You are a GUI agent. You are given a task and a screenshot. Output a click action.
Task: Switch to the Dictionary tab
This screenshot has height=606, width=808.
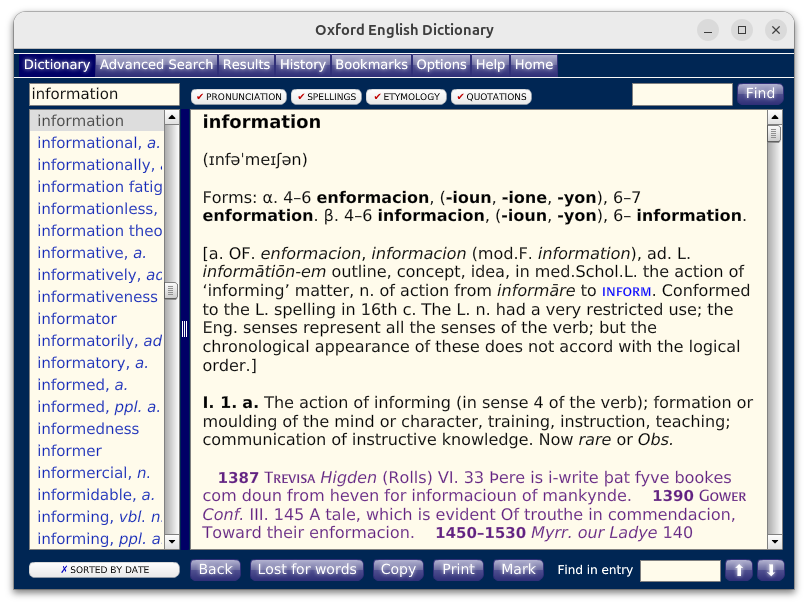click(x=57, y=64)
